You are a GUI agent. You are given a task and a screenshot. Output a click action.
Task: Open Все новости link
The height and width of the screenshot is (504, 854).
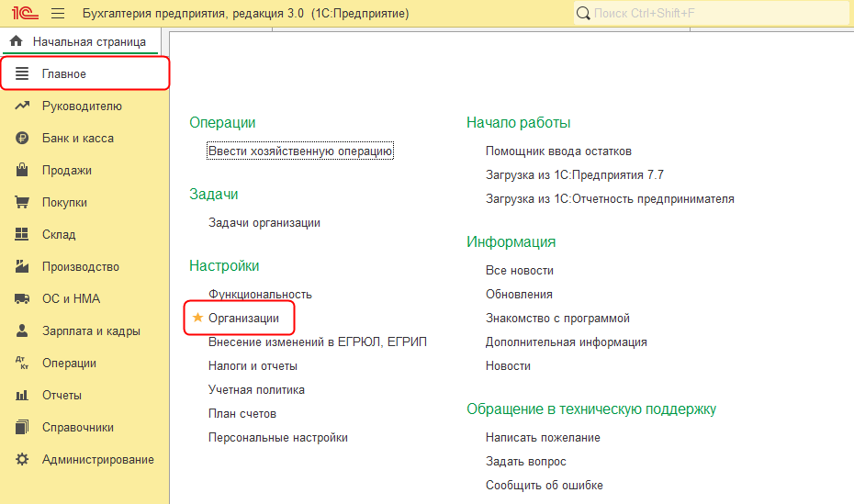(x=520, y=270)
